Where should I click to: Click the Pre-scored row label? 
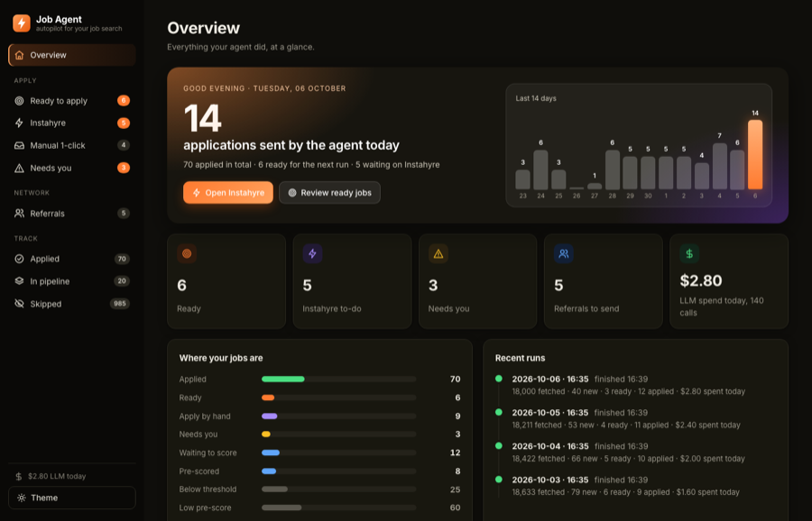coord(198,471)
